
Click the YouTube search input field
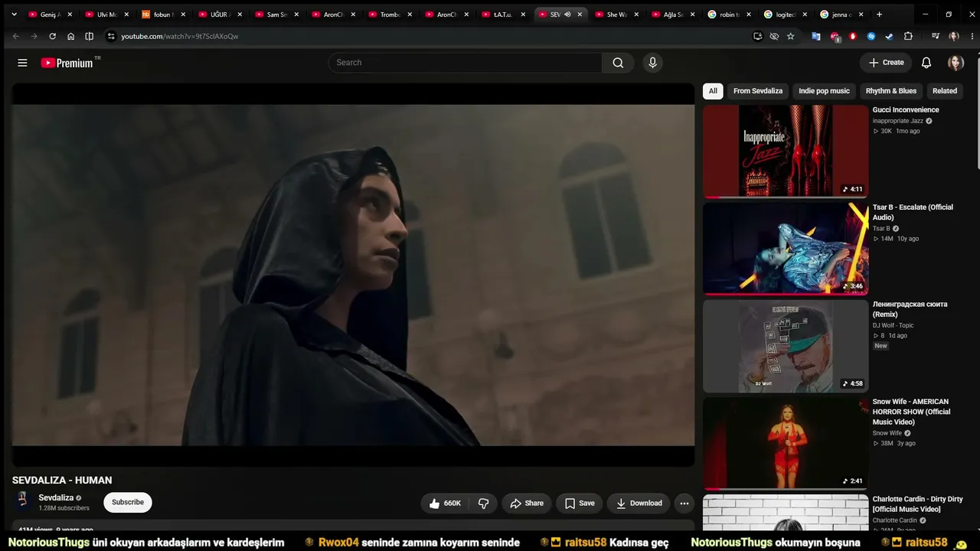click(466, 63)
